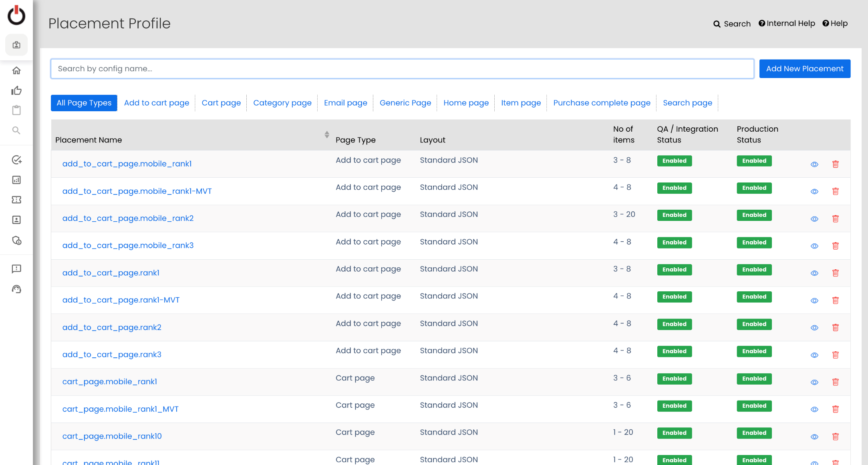Switch to the Cart page tab
This screenshot has height=465, width=868.
click(x=221, y=103)
